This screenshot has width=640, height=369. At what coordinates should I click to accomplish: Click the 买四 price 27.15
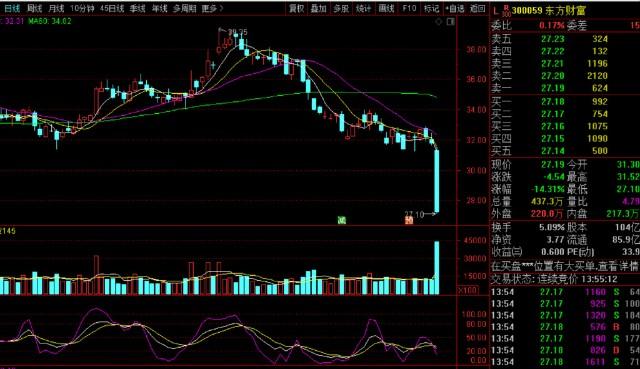[553, 138]
